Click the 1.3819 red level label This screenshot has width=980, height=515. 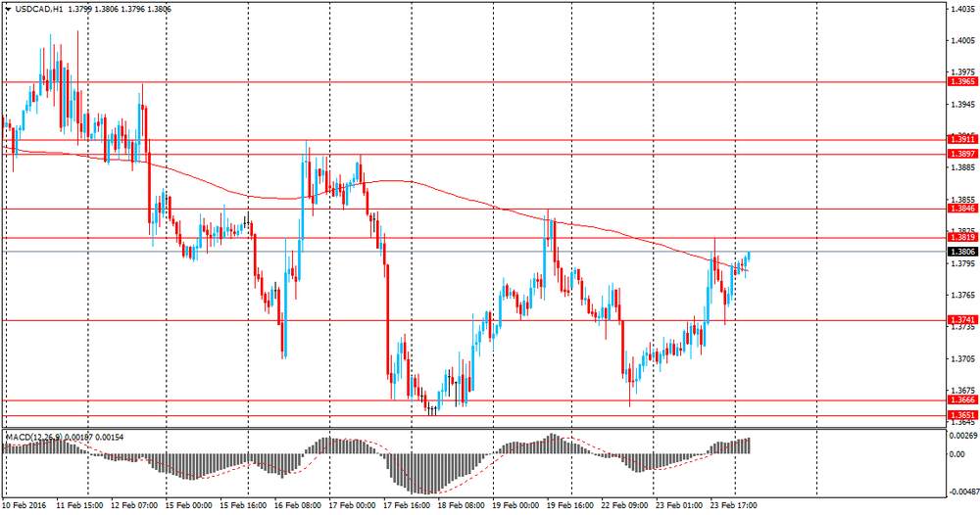962,238
